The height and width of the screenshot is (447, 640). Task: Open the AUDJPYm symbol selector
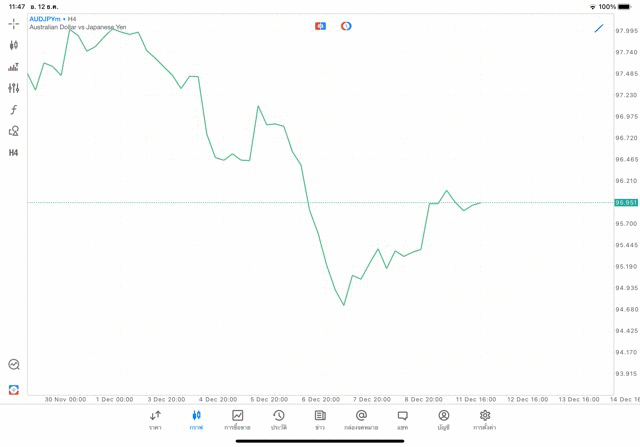coord(44,19)
